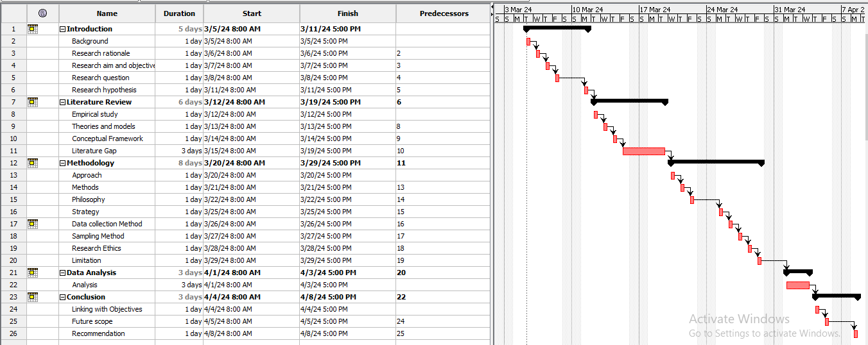Select the Literature Gap bar in the Gantt chart
The width and height of the screenshot is (868, 345).
click(x=643, y=151)
